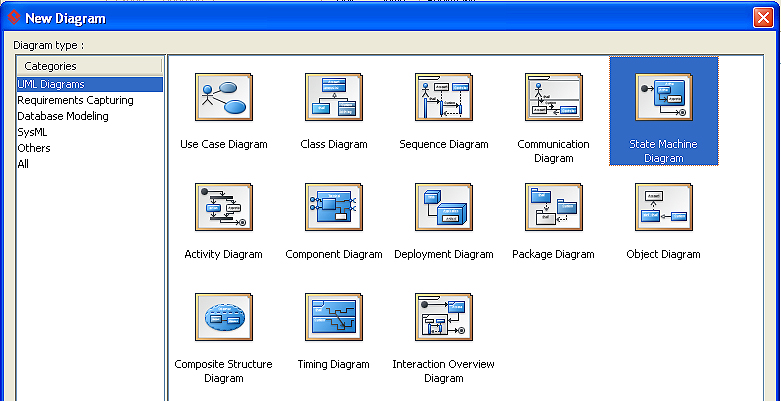Image resolution: width=781 pixels, height=401 pixels.
Task: Select the Package Diagram icon
Action: coord(554,207)
